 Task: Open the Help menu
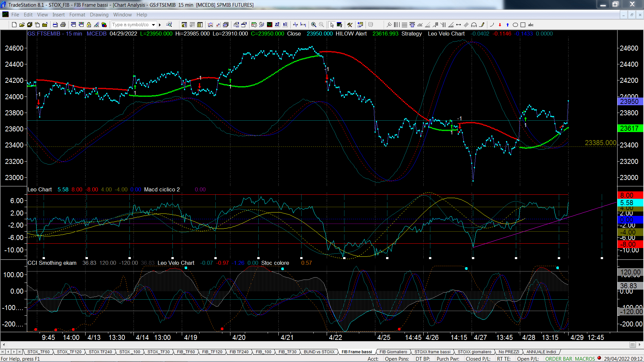coord(142,15)
